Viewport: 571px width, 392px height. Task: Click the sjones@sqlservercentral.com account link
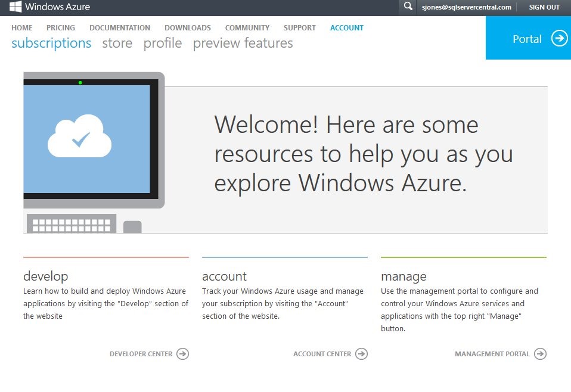click(466, 7)
